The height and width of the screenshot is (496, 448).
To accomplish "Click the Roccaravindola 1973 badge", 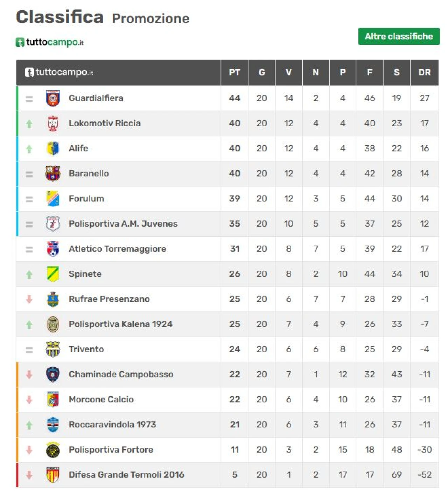I will 53,425.
